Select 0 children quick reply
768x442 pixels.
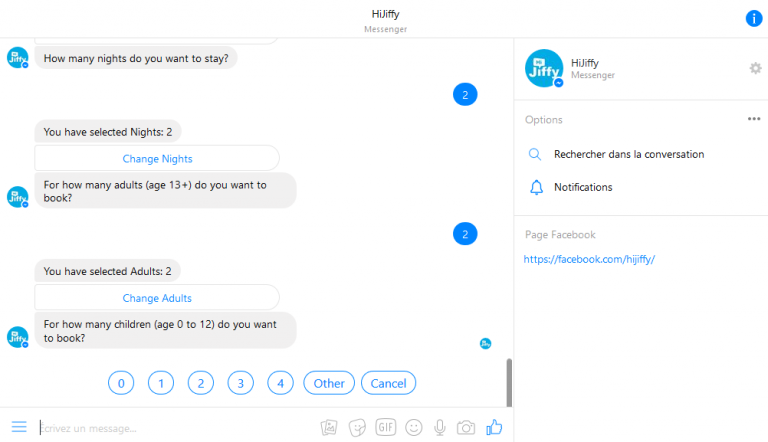tap(121, 383)
